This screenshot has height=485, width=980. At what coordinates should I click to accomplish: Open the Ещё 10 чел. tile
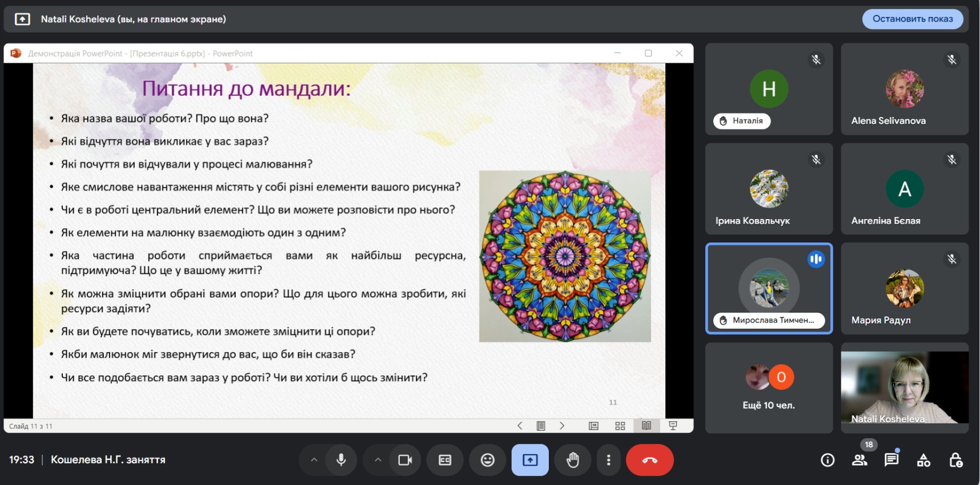click(x=769, y=388)
